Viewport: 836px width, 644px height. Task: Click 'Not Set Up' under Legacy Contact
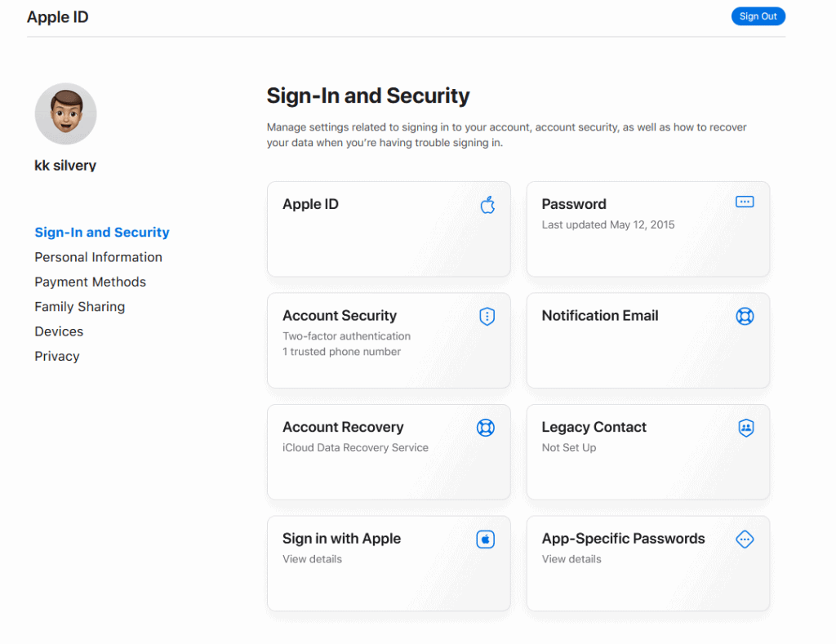point(569,447)
